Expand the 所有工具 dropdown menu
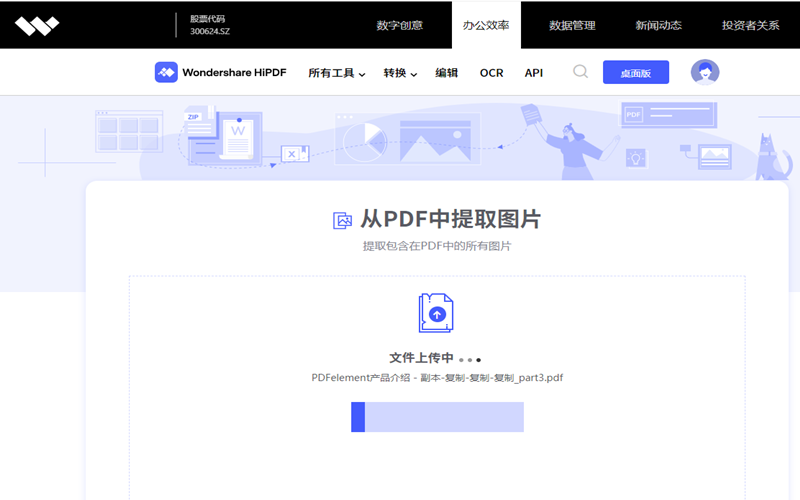The width and height of the screenshot is (800, 500). pos(336,73)
